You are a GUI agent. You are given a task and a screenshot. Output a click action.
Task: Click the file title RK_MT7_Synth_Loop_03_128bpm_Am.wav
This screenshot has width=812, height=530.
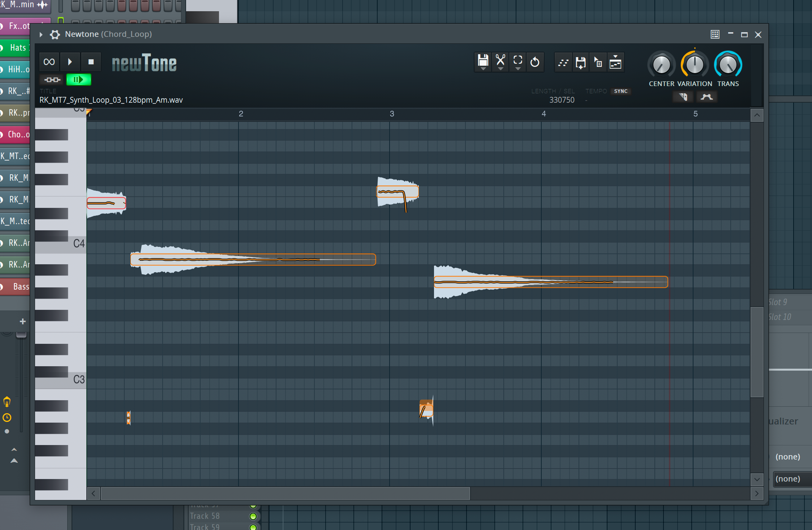pyautogui.click(x=111, y=100)
